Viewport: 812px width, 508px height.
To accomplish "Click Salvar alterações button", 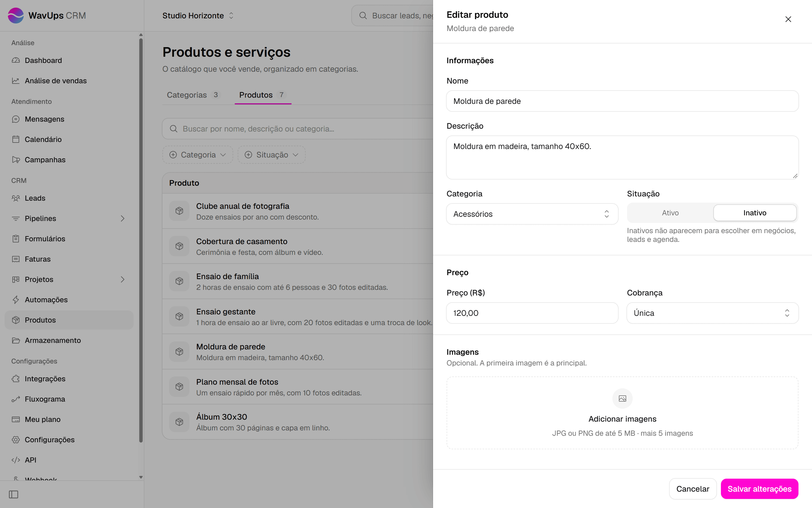I will pos(759,489).
